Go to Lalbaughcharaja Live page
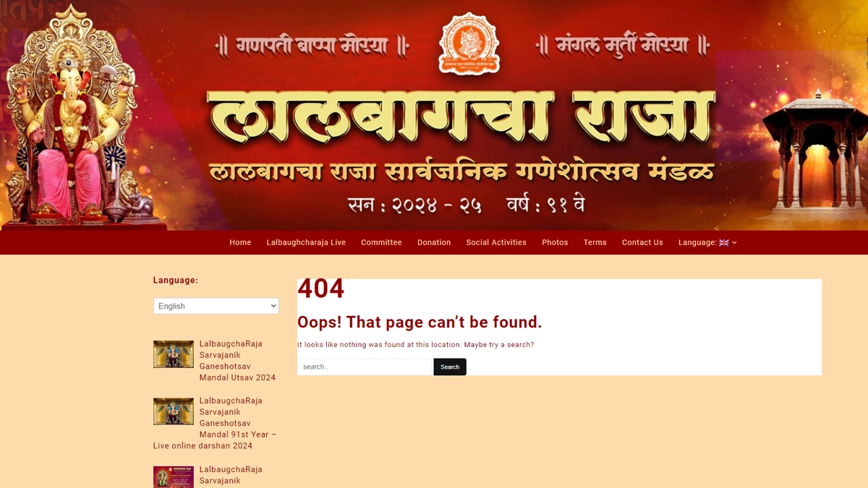 coord(306,242)
